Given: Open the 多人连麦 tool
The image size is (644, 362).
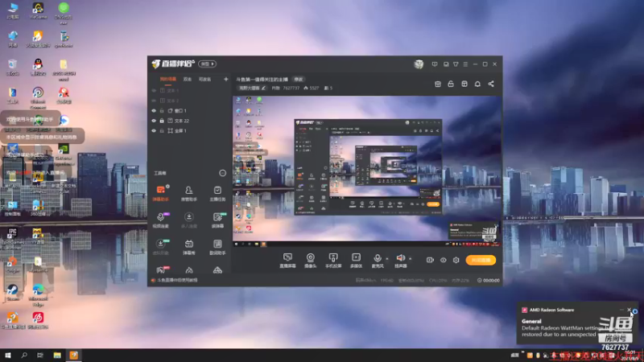Looking at the screenshot, I should pos(189,220).
